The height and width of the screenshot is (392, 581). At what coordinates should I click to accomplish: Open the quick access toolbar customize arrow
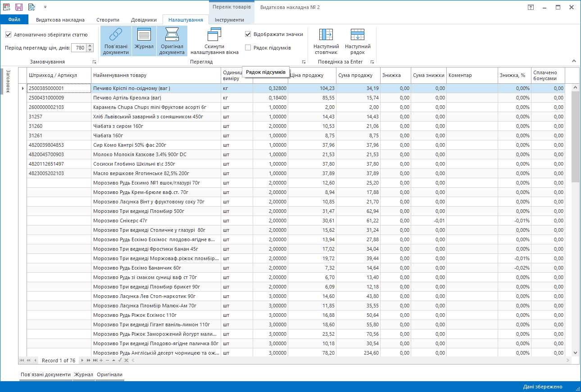[x=45, y=7]
